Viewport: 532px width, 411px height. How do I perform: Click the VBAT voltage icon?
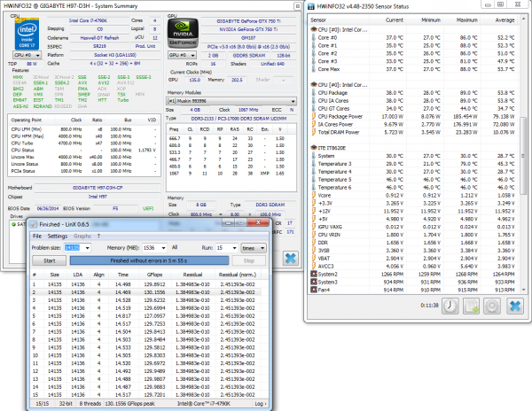(x=314, y=258)
